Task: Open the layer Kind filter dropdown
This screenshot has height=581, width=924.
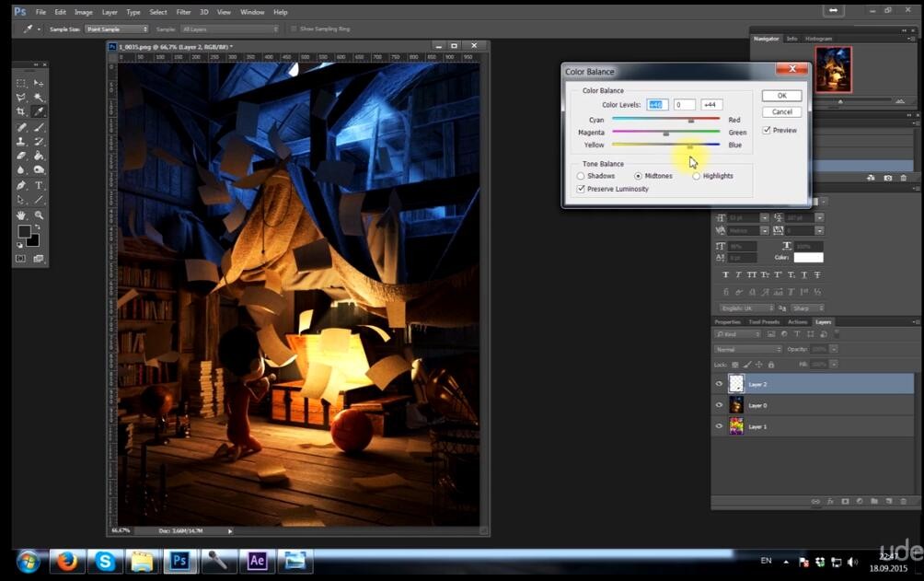Action: [738, 334]
